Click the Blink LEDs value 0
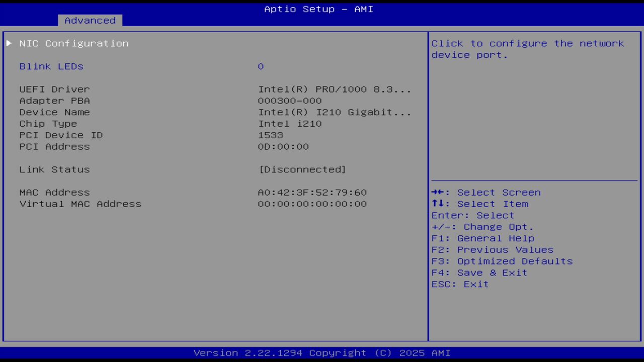The image size is (644, 362). [261, 66]
